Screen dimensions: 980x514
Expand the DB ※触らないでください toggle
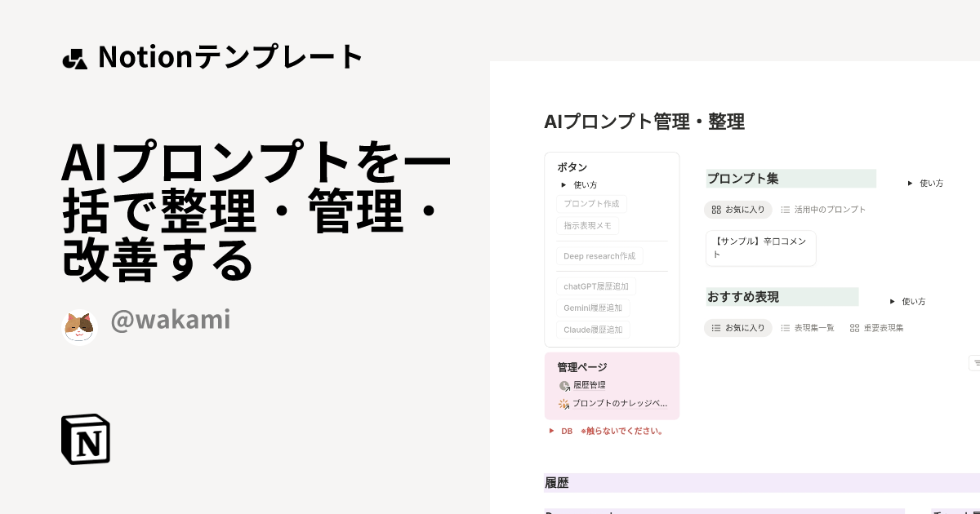[x=553, y=431]
